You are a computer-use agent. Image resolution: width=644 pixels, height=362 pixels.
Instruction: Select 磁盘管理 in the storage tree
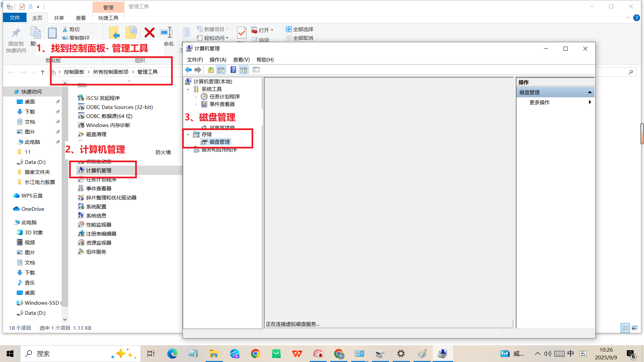coord(219,142)
